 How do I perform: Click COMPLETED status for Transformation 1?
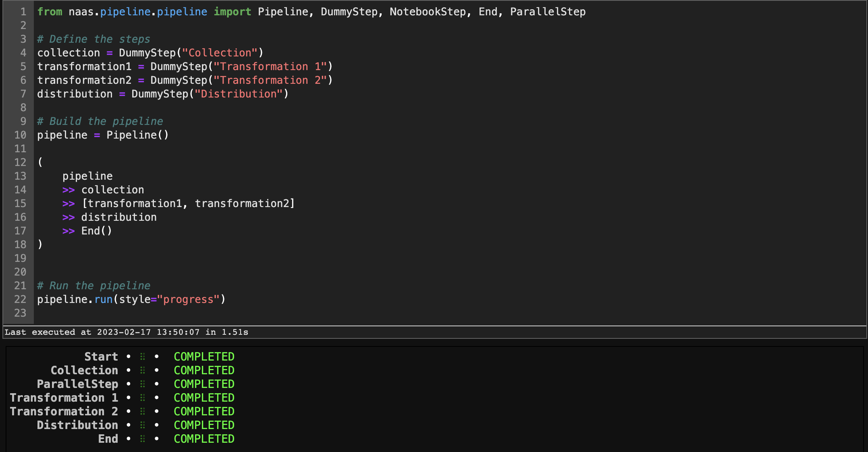coord(204,398)
